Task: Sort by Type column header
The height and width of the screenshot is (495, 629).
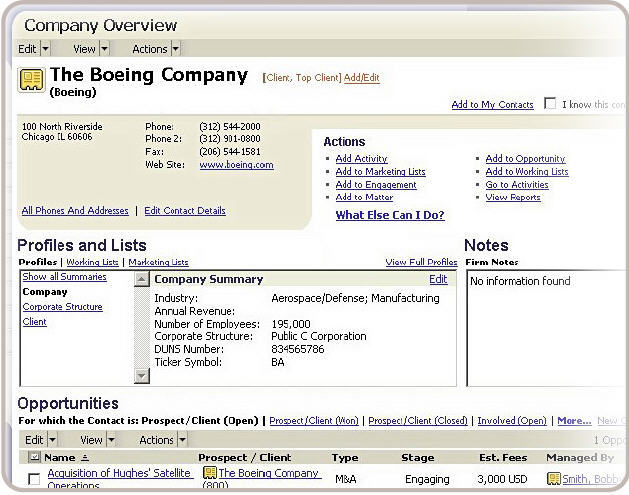Action: click(x=345, y=458)
